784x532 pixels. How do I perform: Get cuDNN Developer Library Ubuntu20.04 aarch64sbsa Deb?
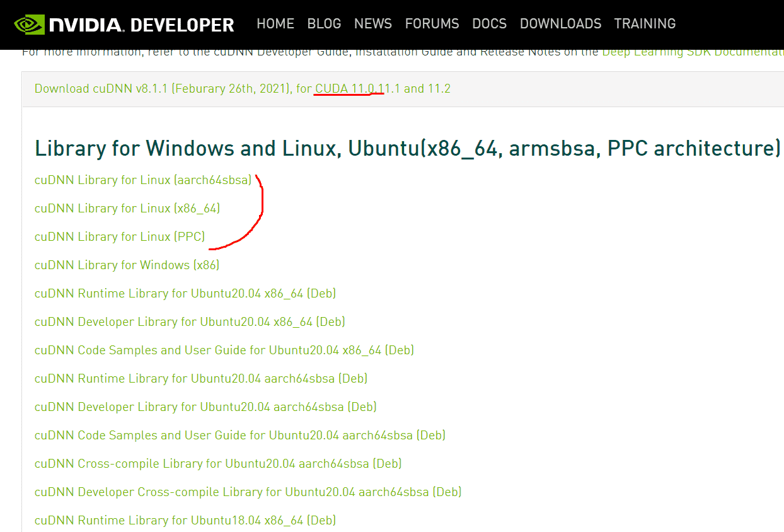click(x=205, y=407)
